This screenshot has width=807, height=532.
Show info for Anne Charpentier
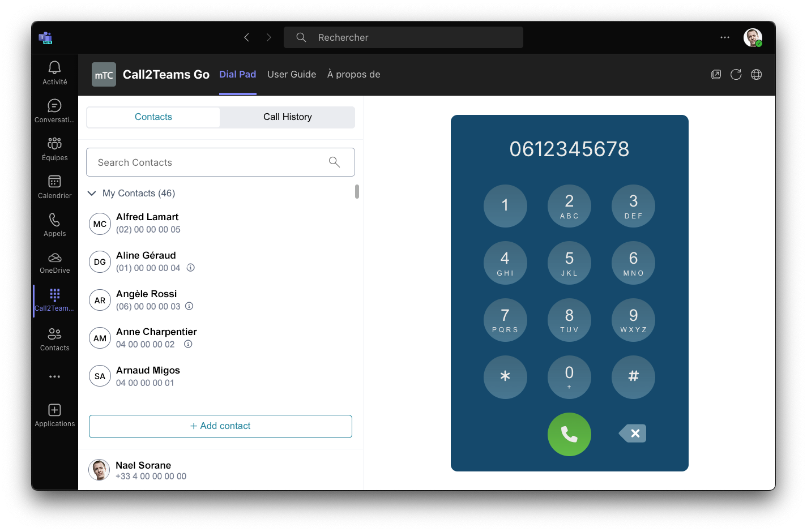(x=188, y=344)
